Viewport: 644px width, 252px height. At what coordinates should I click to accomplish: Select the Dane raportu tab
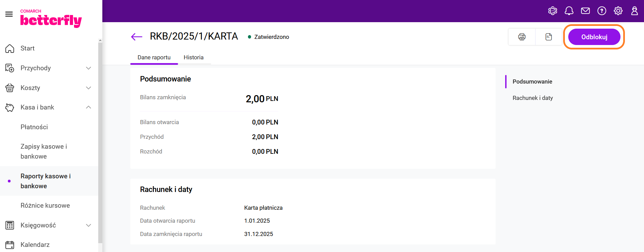click(154, 57)
